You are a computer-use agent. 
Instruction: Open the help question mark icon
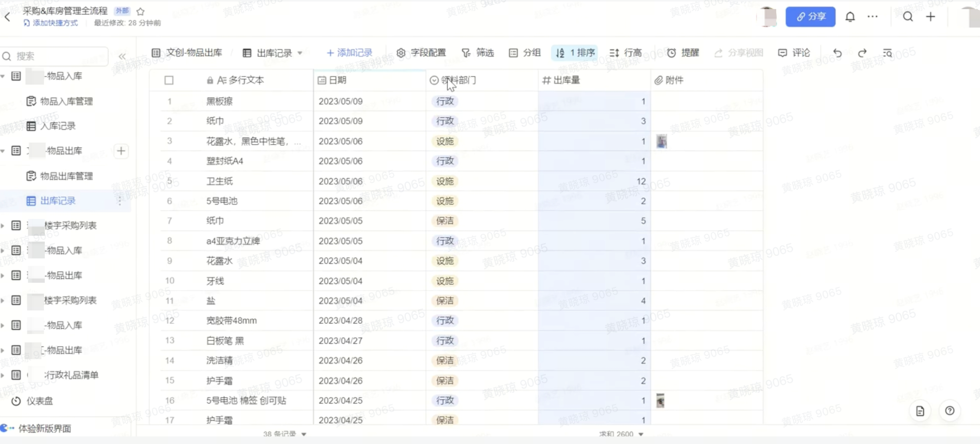coord(949,411)
